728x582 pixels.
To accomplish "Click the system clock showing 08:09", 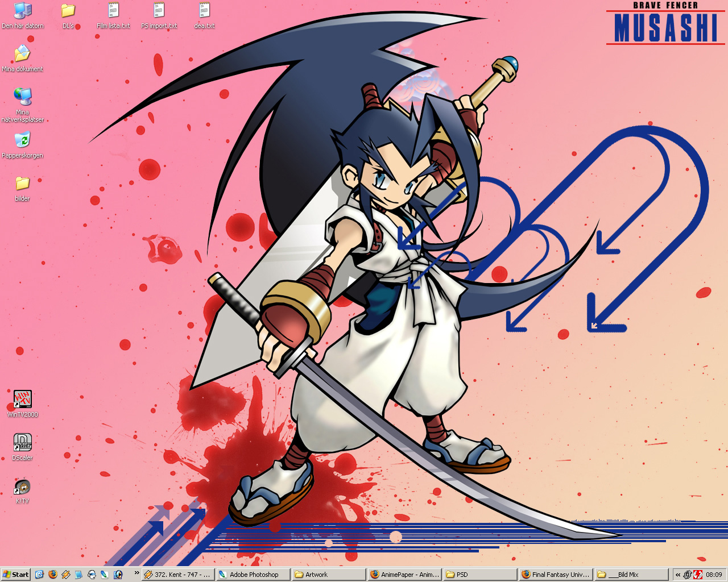I will [714, 575].
